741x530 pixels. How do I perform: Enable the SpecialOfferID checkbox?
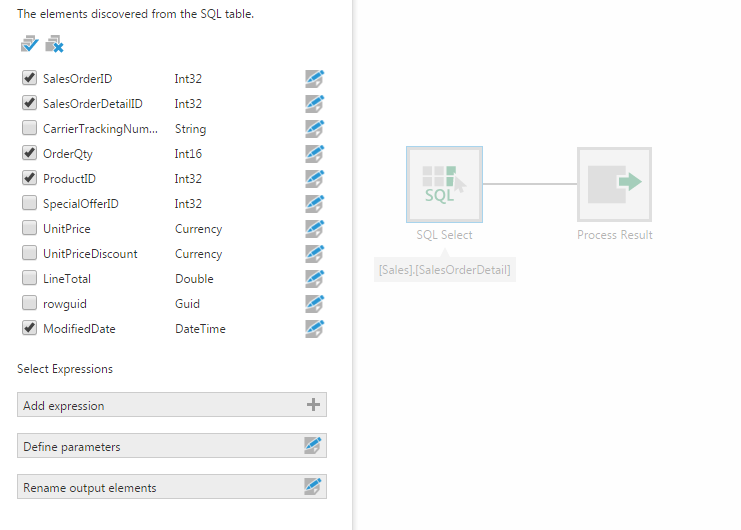point(29,203)
